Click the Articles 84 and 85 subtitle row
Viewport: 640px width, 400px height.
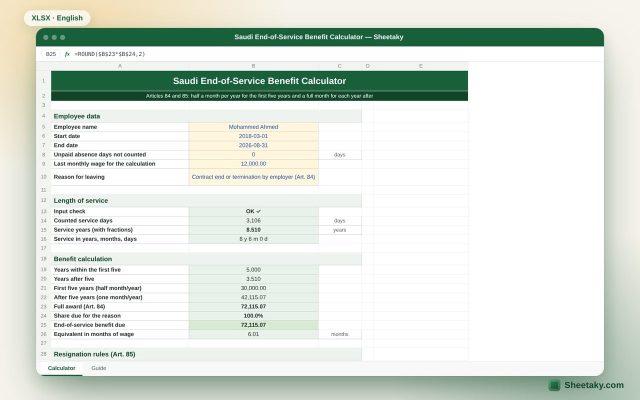click(260, 96)
